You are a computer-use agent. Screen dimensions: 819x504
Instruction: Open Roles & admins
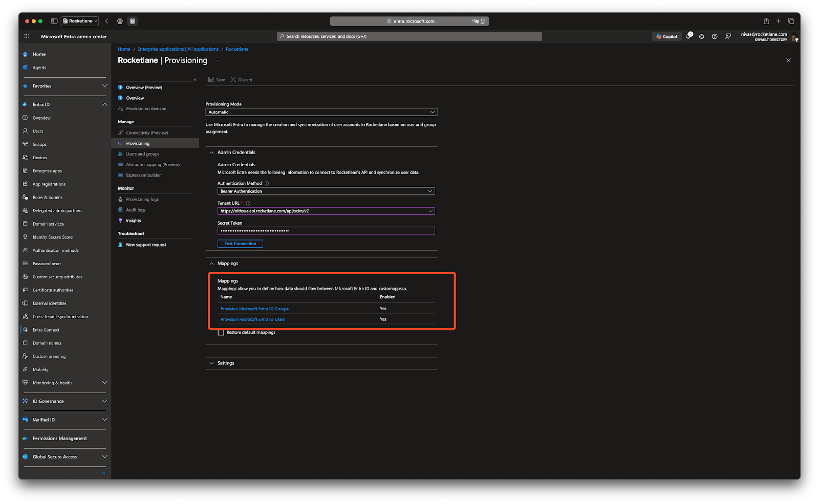click(48, 198)
